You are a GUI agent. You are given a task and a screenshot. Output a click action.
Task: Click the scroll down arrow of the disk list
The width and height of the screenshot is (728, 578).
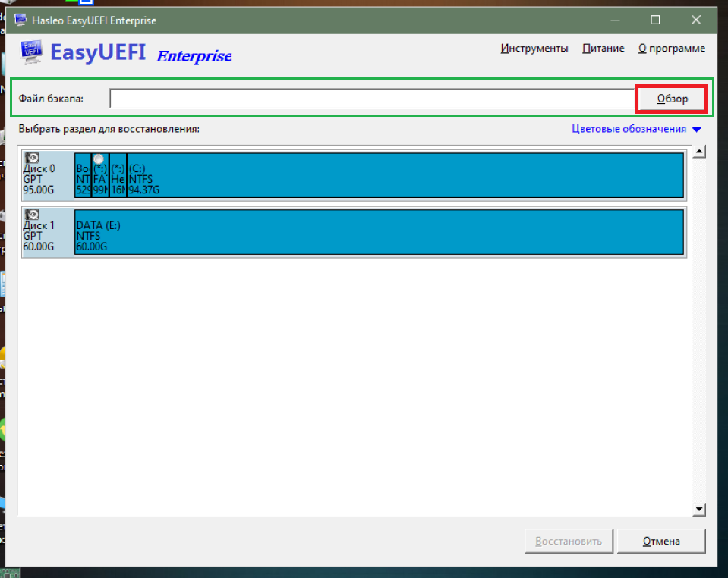point(698,509)
